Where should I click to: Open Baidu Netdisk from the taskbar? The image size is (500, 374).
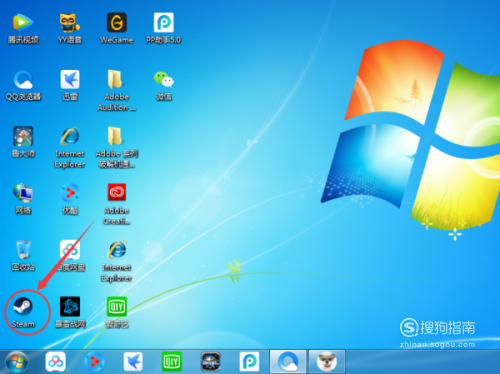coord(55,362)
